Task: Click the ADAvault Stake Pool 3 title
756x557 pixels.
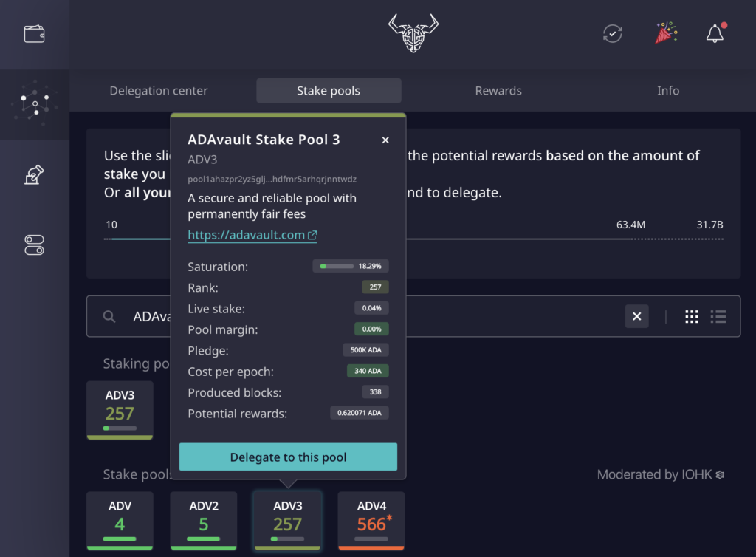Action: point(264,140)
